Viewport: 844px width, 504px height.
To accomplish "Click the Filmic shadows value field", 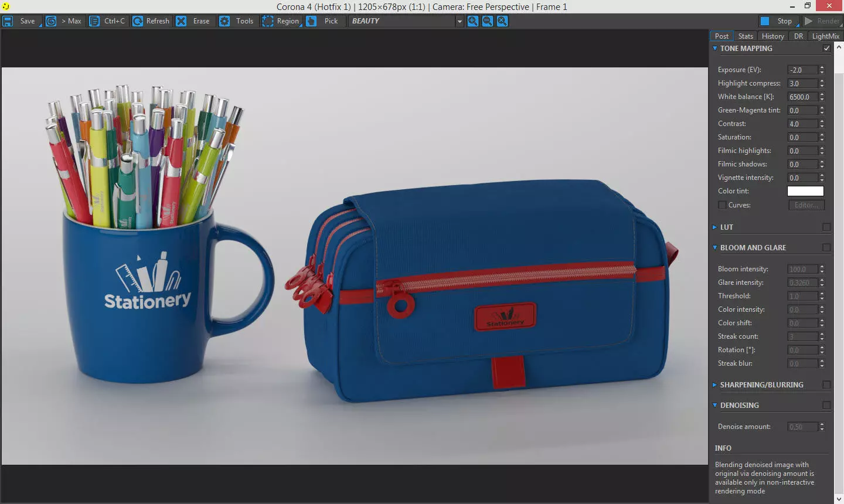I will click(x=802, y=164).
